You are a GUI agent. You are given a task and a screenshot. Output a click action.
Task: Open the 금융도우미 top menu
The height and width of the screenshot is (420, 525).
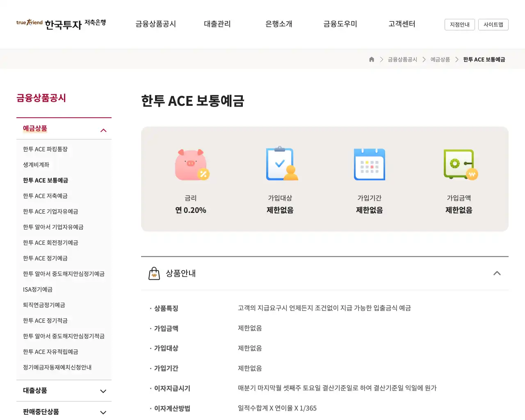click(x=340, y=24)
